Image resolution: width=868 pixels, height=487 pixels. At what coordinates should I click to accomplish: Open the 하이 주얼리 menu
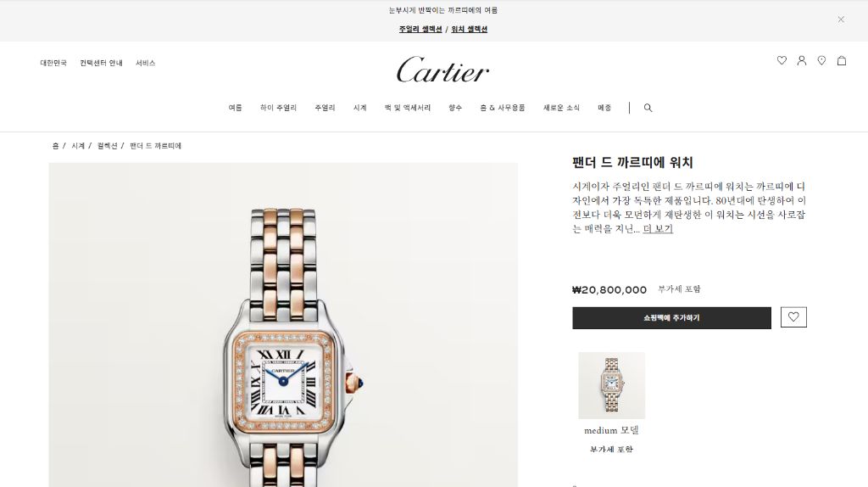click(x=278, y=108)
